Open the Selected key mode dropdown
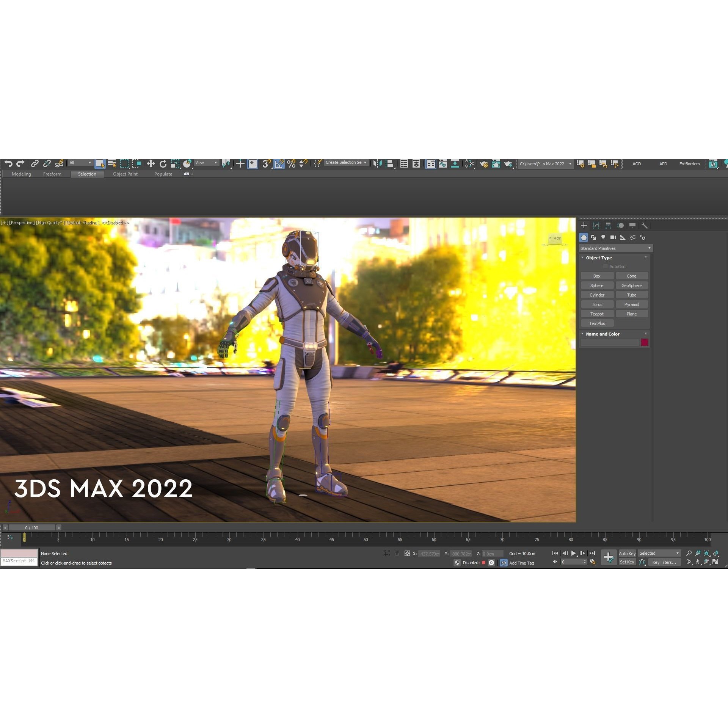The height and width of the screenshot is (728, 728). [659, 553]
